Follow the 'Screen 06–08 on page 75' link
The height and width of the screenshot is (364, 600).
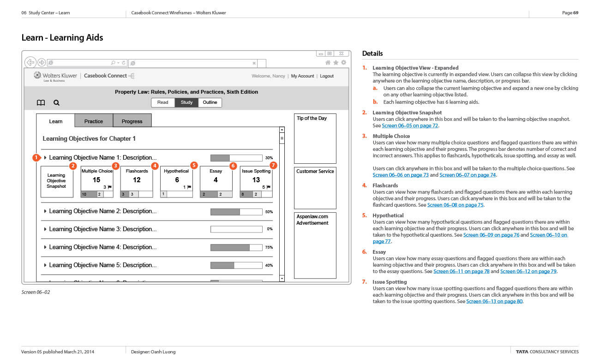pyautogui.click(x=456, y=205)
